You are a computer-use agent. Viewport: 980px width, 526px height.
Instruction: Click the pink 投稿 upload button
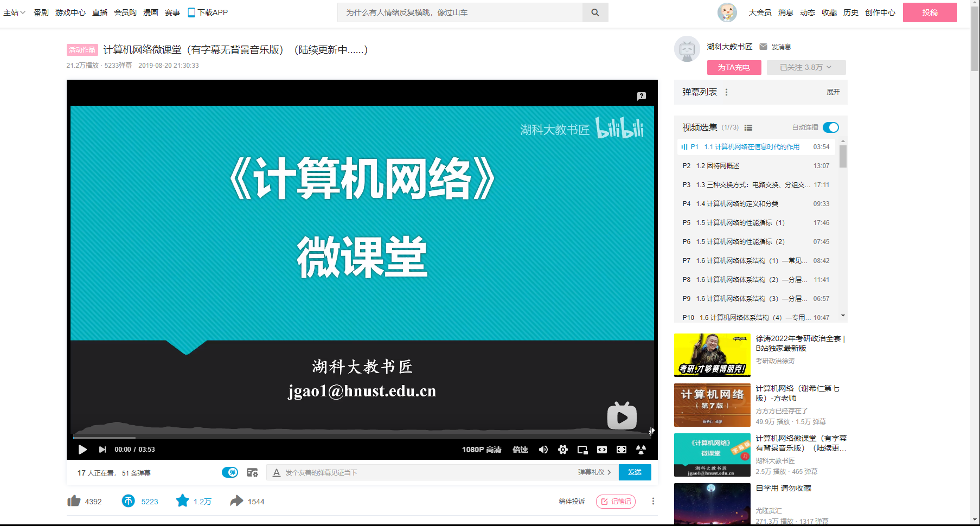point(930,12)
